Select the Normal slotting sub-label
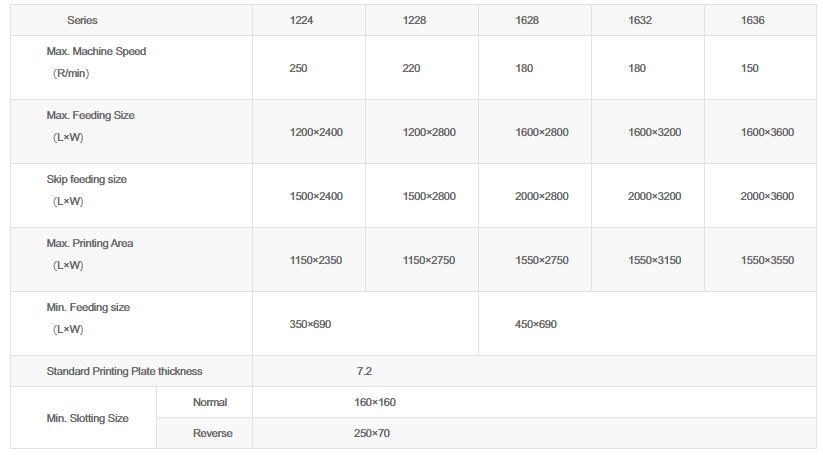 coord(210,402)
